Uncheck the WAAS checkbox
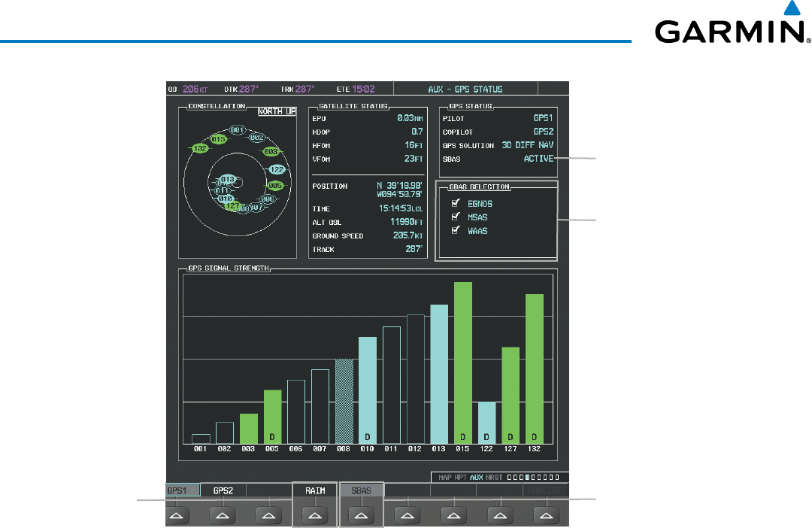Image resolution: width=812 pixels, height=528 pixels. pyautogui.click(x=456, y=230)
